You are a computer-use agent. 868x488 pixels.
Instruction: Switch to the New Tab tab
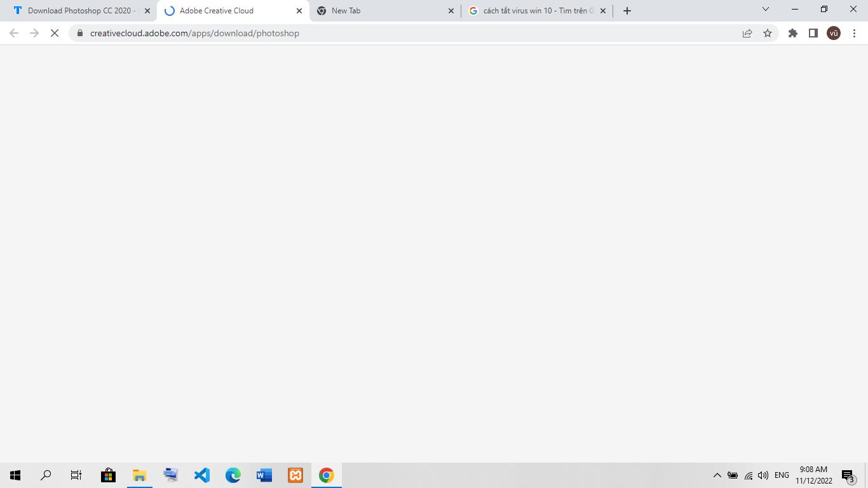pos(381,11)
